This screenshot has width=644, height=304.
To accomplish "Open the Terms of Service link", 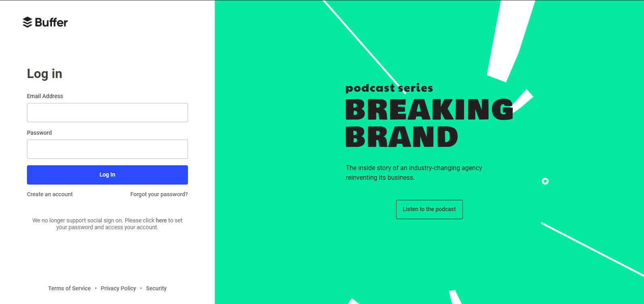I will (x=70, y=288).
